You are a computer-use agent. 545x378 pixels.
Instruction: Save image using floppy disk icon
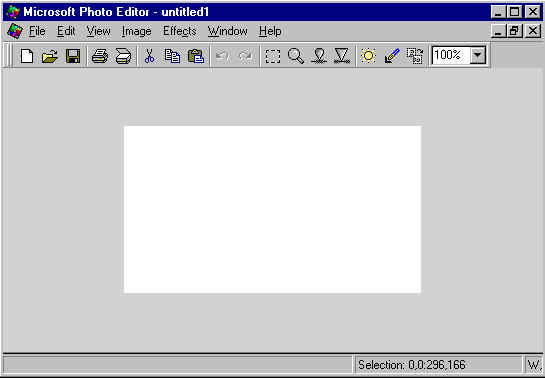point(73,56)
